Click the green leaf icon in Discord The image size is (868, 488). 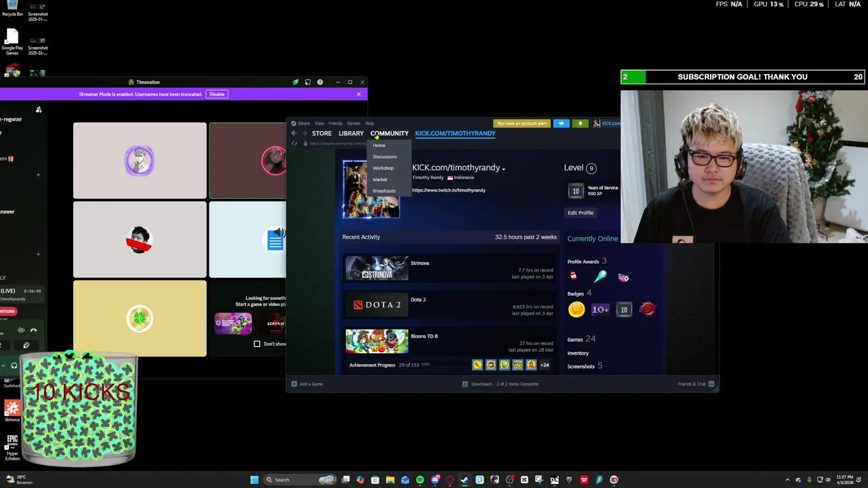coord(295,82)
